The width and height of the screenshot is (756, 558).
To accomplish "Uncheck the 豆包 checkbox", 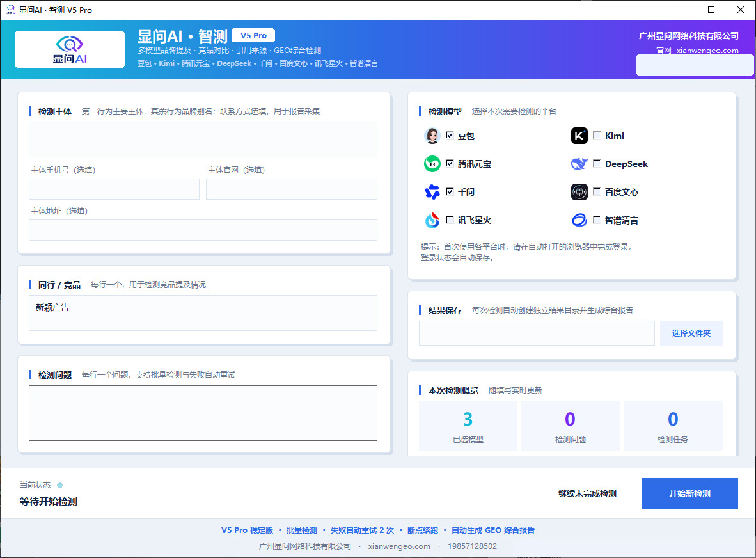I will pos(450,135).
